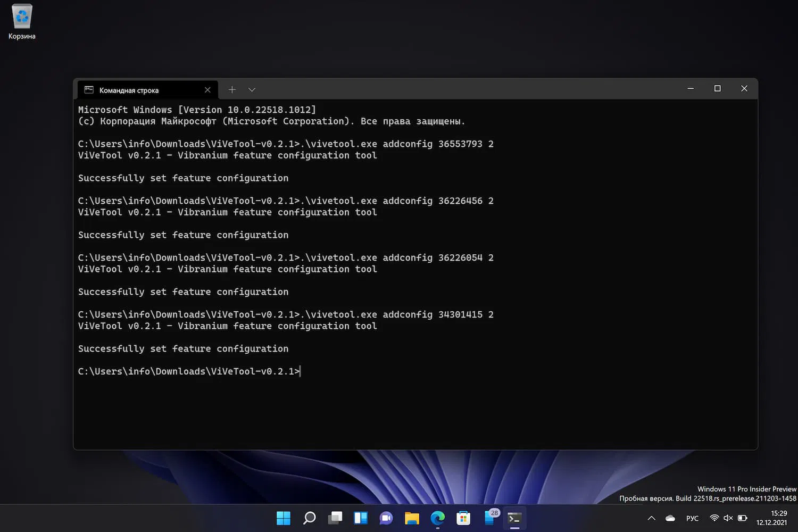
Task: Click the Terminal icon in the taskbar
Action: pos(514,518)
